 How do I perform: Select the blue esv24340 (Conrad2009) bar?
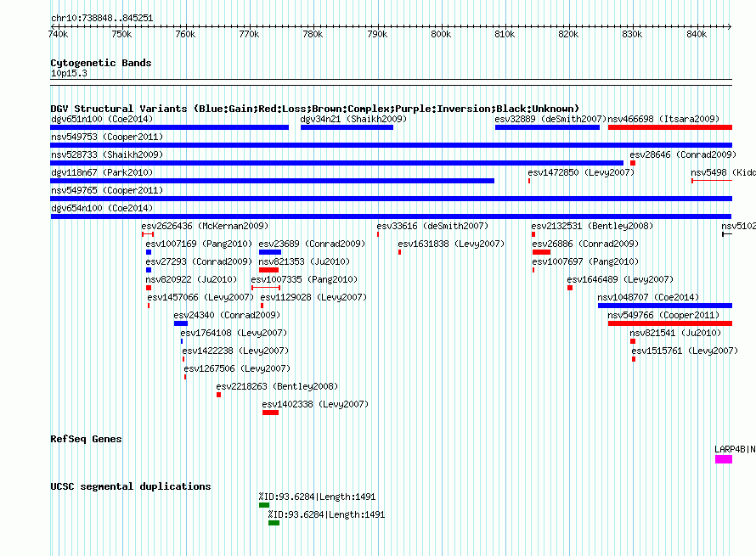pos(181,323)
